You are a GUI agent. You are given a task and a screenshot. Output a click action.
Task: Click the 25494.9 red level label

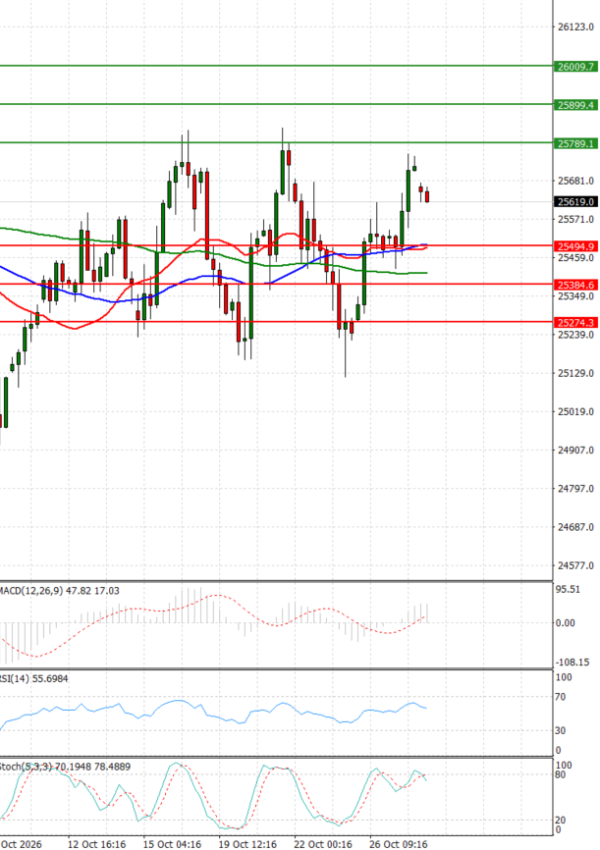click(x=576, y=246)
